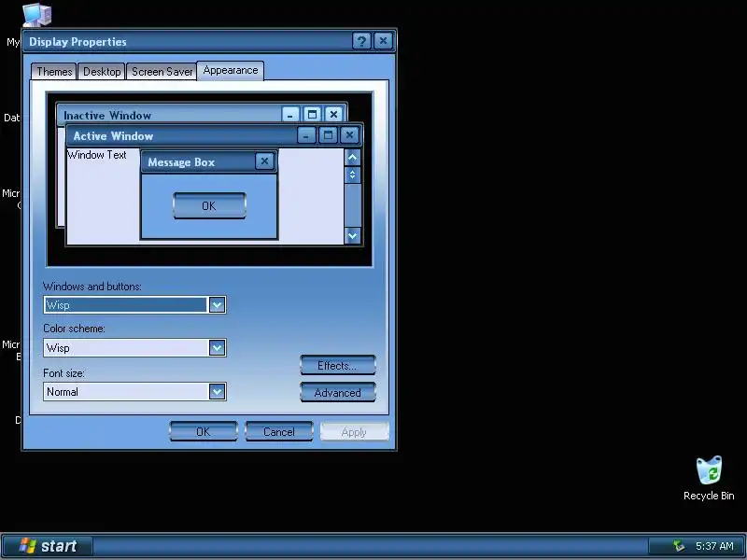This screenshot has height=560, width=747.
Task: Click the Display Properties help question-mark button
Action: [x=361, y=41]
